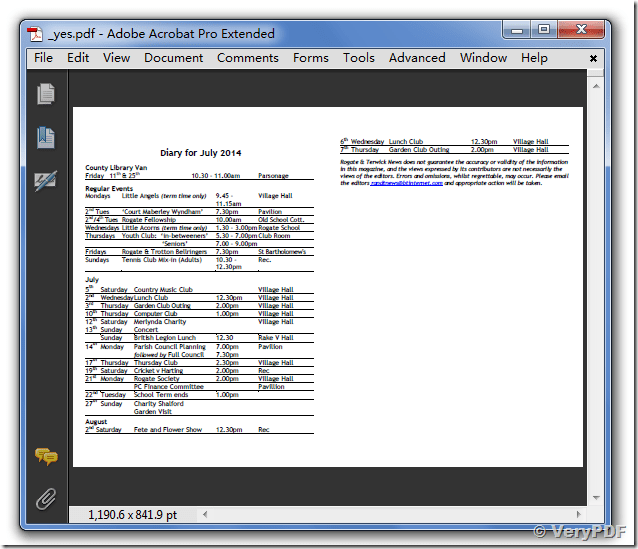The height and width of the screenshot is (549, 638).
Task: Open the Help menu
Action: 534,58
